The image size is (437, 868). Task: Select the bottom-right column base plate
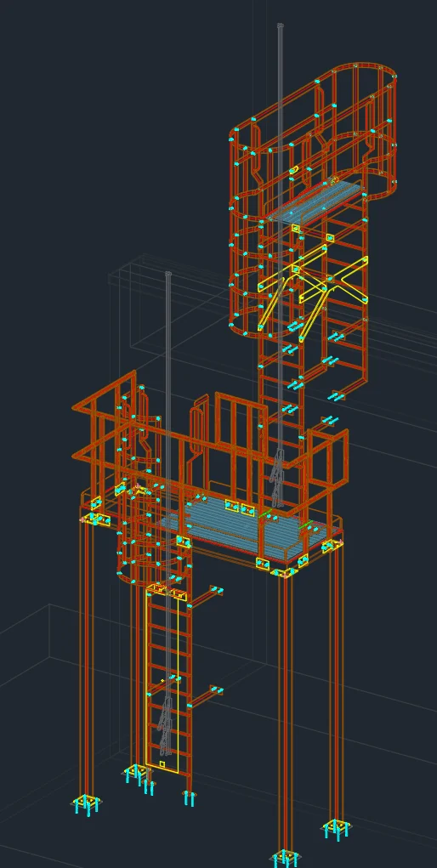(338, 829)
